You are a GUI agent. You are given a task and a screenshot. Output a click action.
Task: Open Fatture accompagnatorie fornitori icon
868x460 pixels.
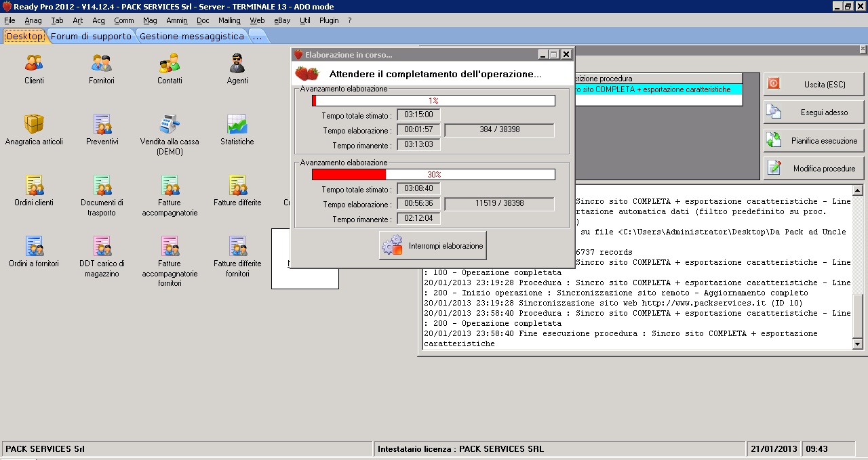click(x=170, y=261)
